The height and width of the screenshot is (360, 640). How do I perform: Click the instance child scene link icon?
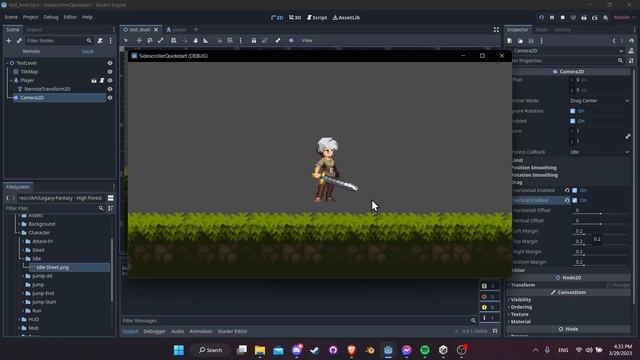(x=19, y=41)
